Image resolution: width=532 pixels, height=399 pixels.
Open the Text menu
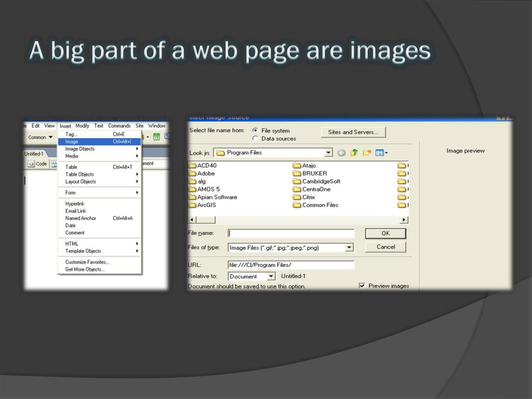pos(99,126)
